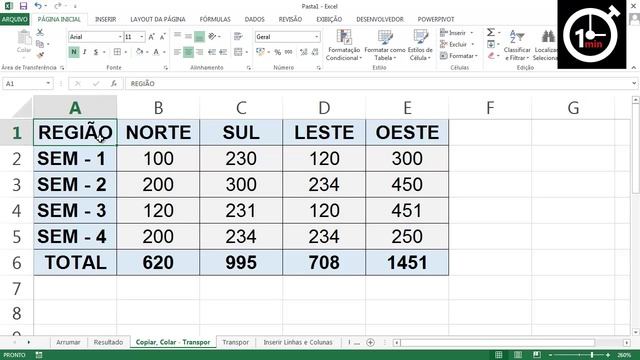Open the ARQUIVO file menu

15,19
